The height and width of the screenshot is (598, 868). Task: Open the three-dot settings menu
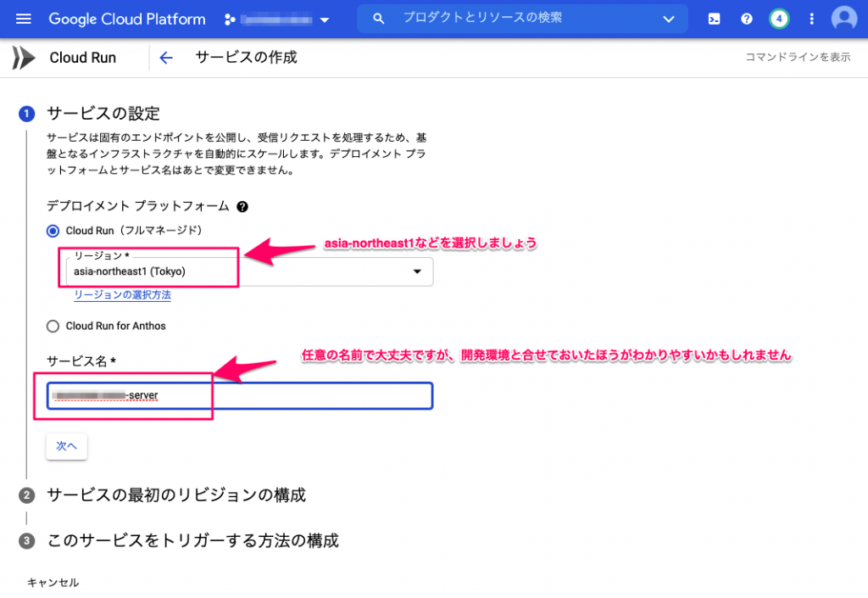(x=811, y=19)
